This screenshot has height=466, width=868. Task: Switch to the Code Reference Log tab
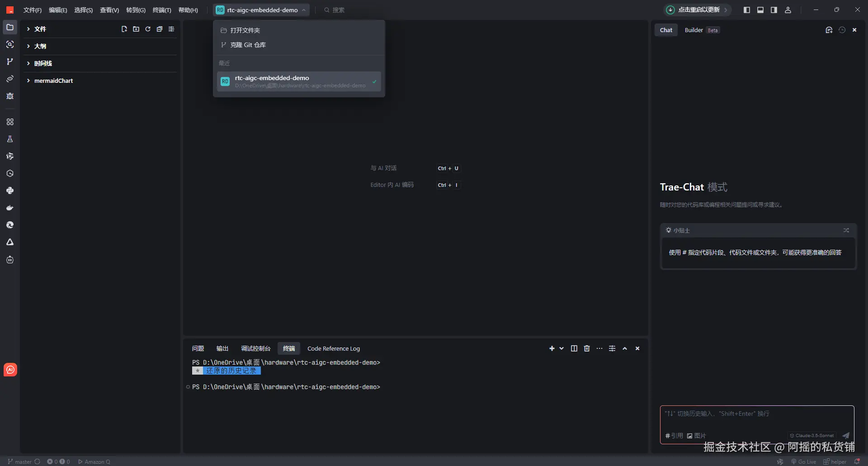[334, 348]
